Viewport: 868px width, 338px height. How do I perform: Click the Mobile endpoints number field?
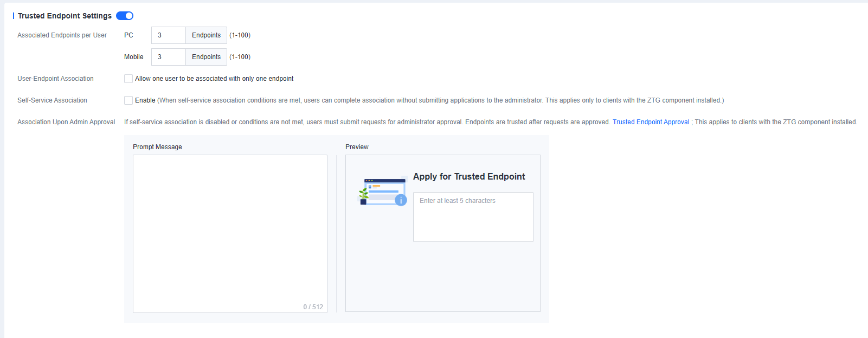pyautogui.click(x=169, y=57)
